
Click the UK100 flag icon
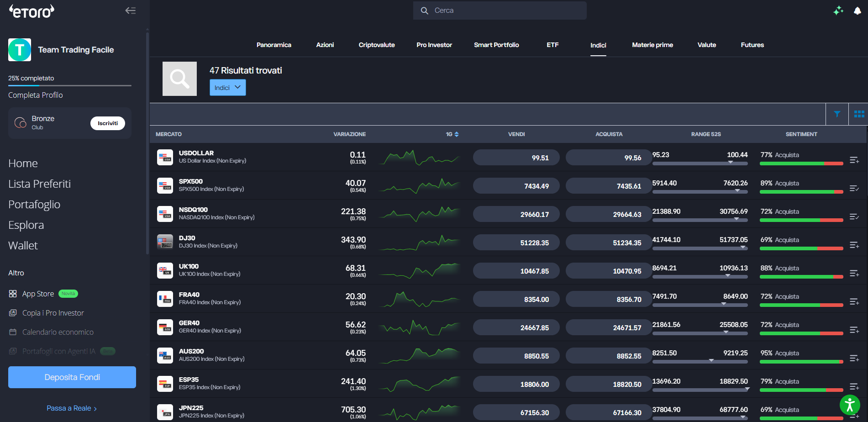[x=165, y=271]
